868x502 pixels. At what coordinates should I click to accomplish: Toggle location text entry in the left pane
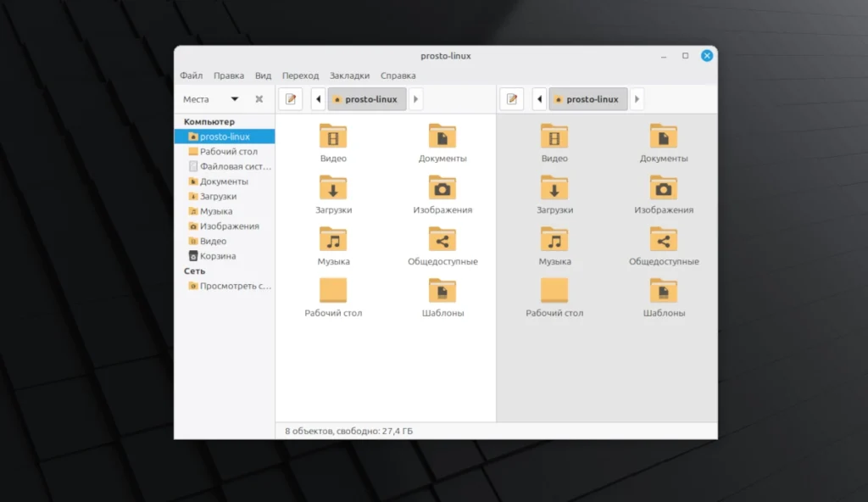coord(291,99)
